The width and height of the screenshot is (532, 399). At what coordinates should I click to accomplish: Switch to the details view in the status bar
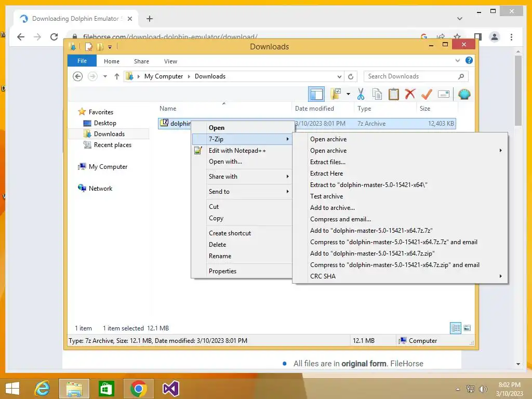455,328
